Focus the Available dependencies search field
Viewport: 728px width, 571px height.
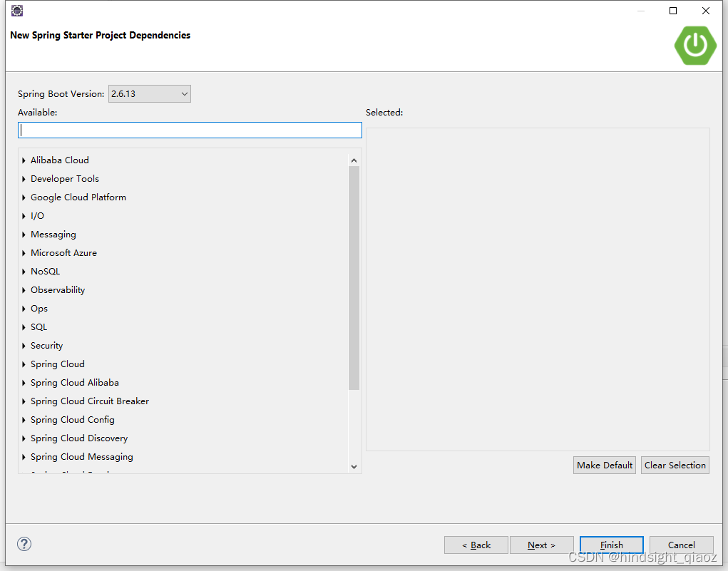click(190, 130)
